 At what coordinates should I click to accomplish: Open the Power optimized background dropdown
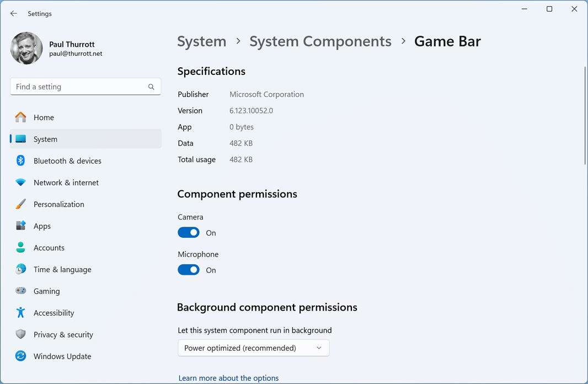253,348
